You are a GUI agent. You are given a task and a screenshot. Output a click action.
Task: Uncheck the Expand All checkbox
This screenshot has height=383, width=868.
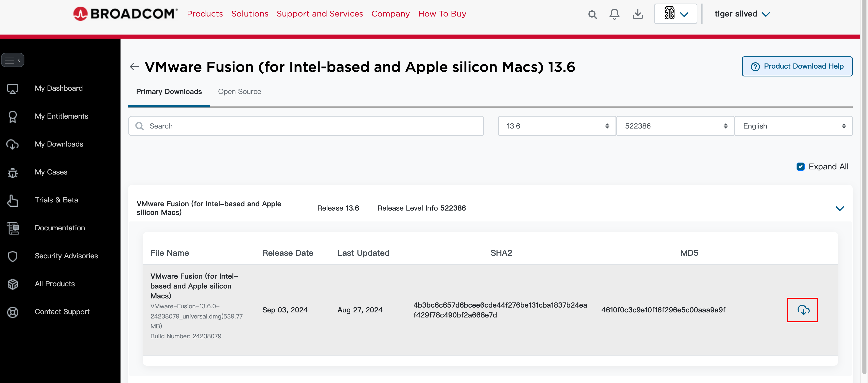point(800,166)
